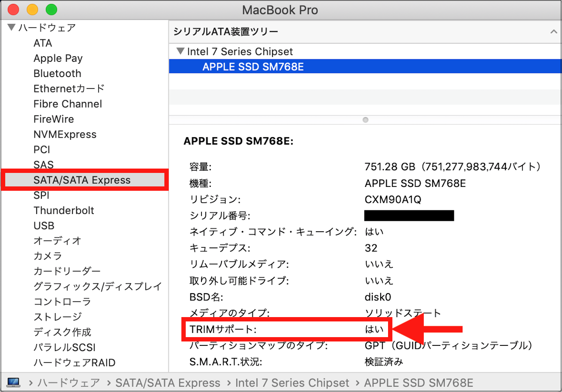Image resolution: width=562 pixels, height=392 pixels.
Task: Select Apple Pay in the sidebar
Action: pyautogui.click(x=58, y=58)
